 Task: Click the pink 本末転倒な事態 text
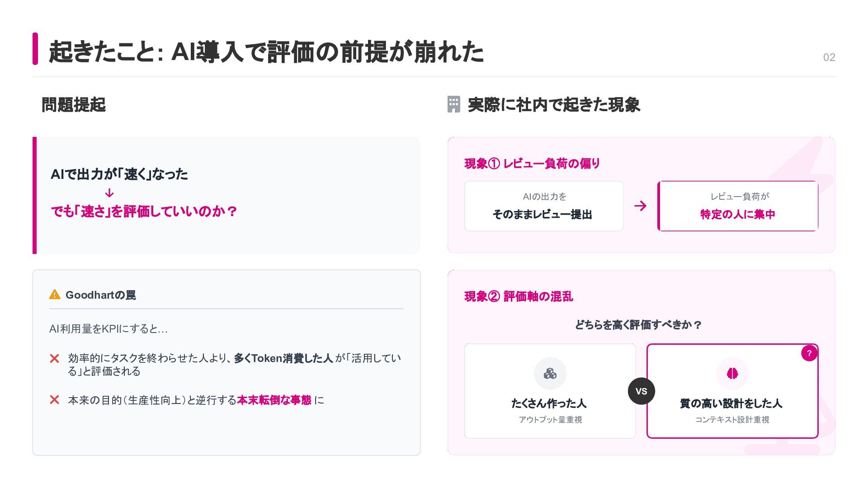click(274, 400)
